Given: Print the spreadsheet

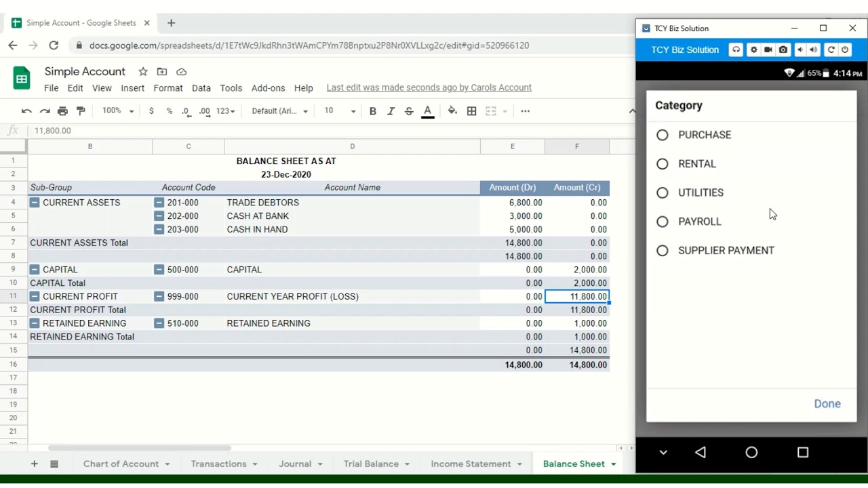Looking at the screenshot, I should (62, 111).
